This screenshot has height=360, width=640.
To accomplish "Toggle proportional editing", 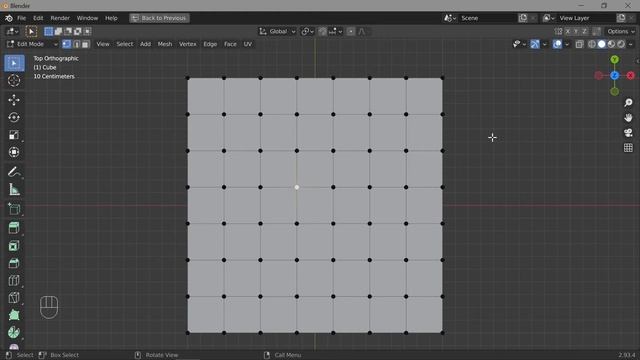I will point(351,31).
